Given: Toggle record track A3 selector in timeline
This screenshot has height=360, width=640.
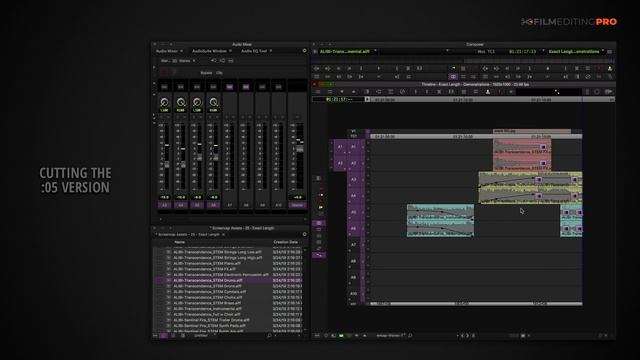Looking at the screenshot, I should click(353, 180).
